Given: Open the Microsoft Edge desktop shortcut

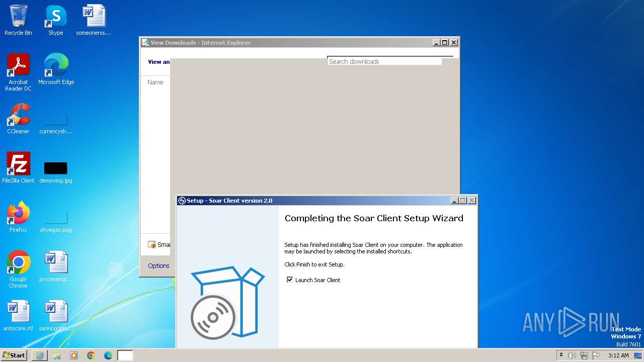Looking at the screenshot, I should (x=56, y=69).
